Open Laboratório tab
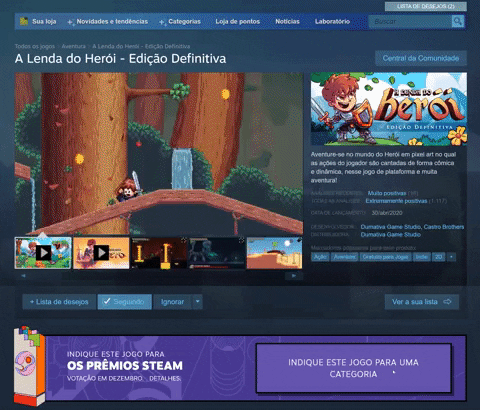This screenshot has width=480, height=410. pos(332,22)
